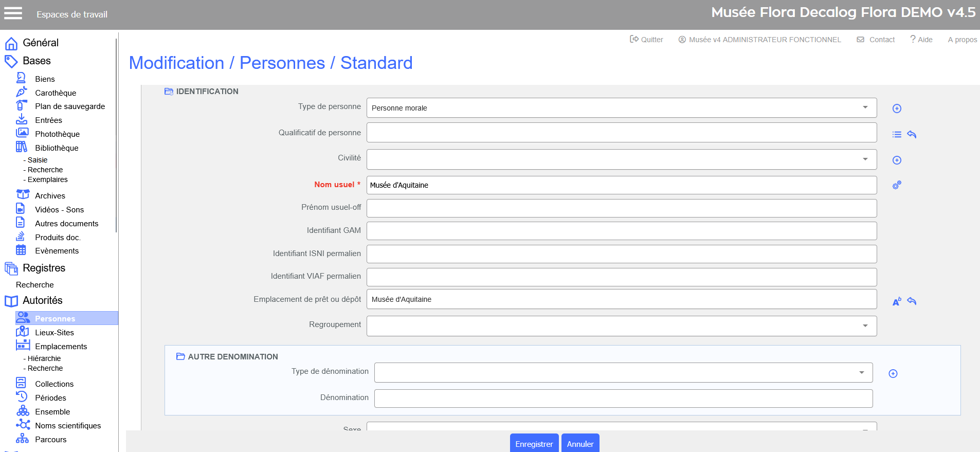
Task: Click the Annuler button
Action: 580,444
